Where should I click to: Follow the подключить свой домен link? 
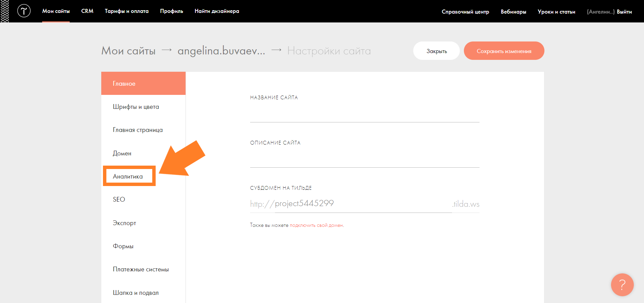click(316, 225)
